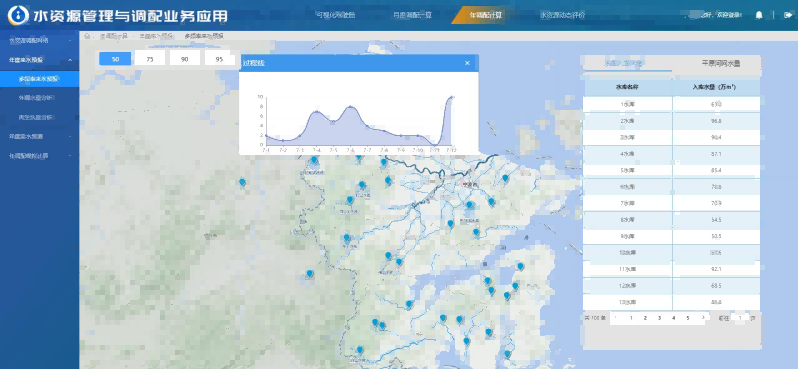This screenshot has height=369, width=798.
Task: Select the 95 frequency option
Action: tap(219, 59)
